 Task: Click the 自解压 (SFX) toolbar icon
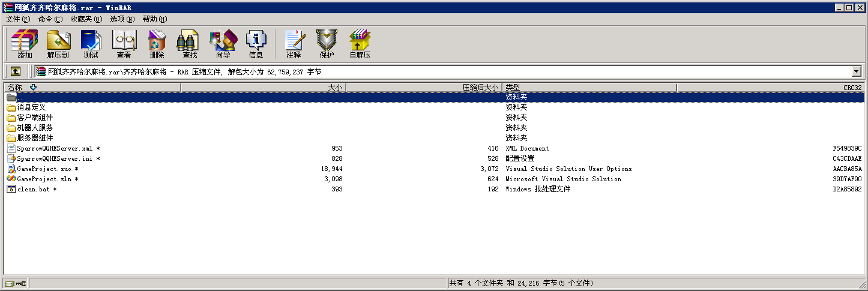pyautogui.click(x=360, y=44)
